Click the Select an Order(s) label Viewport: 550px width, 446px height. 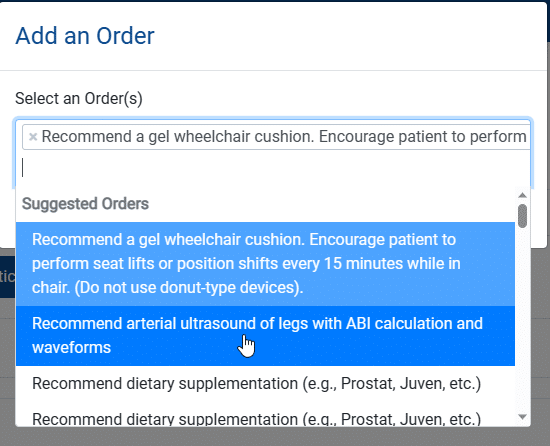79,99
